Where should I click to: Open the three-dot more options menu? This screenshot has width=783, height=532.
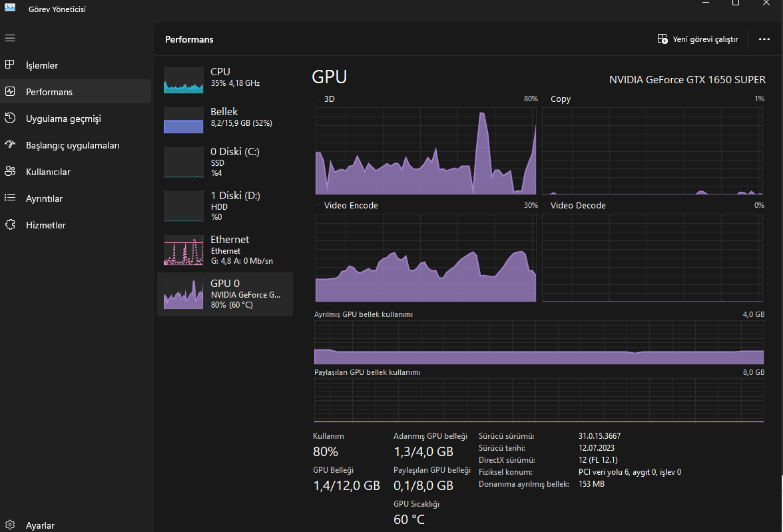click(764, 39)
